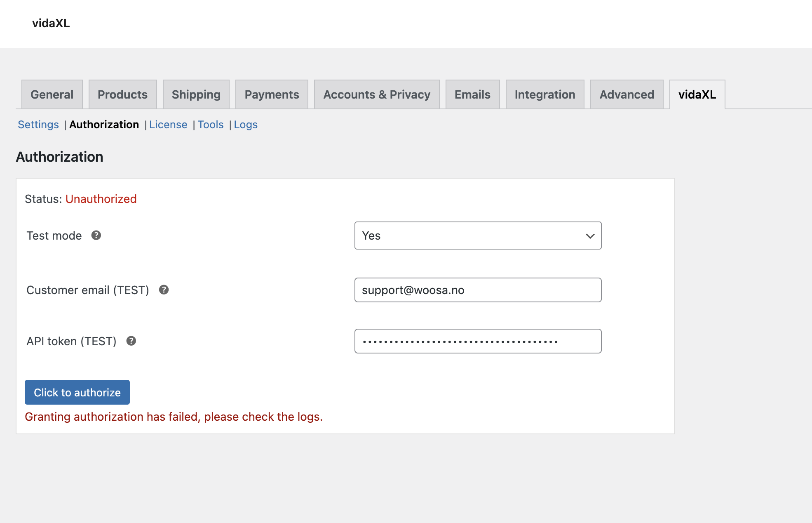Switch to the Products tab
This screenshot has height=523, width=812.
(x=122, y=94)
